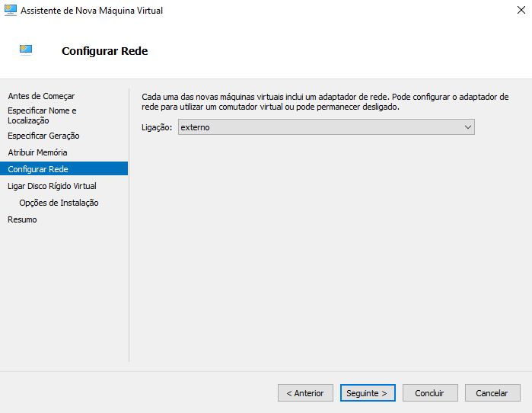Open the Ligar Disco Rígido Virtual step
This screenshot has width=532, height=413.
pos(52,186)
